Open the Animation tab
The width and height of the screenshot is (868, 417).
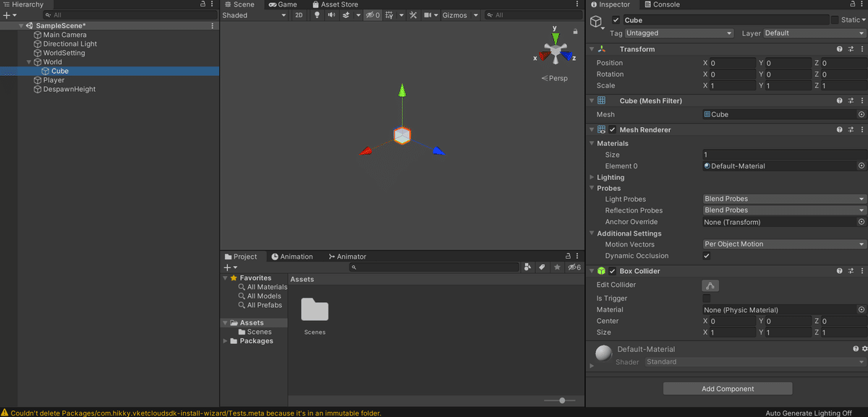293,257
